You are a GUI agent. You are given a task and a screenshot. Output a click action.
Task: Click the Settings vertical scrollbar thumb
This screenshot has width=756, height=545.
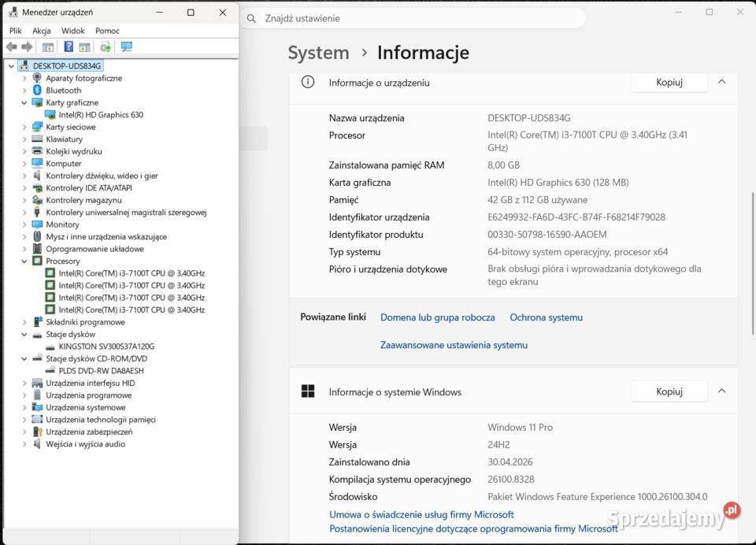pyautogui.click(x=753, y=263)
